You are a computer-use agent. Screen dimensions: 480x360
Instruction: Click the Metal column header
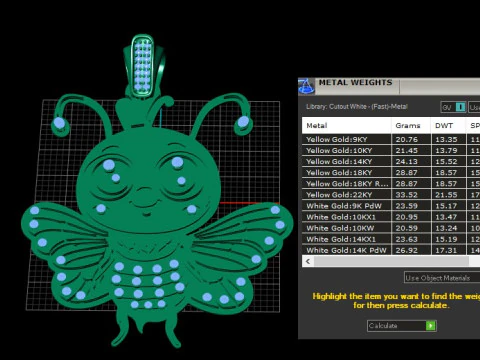(x=347, y=126)
